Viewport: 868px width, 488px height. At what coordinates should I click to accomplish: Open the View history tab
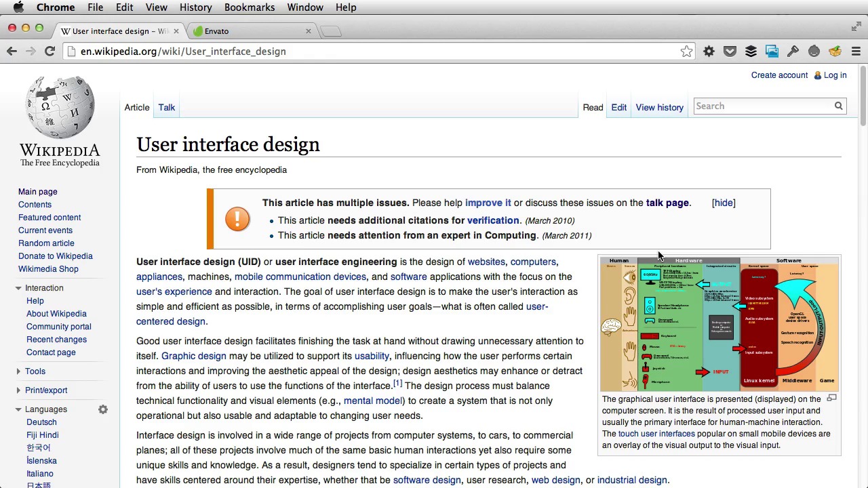coord(659,107)
